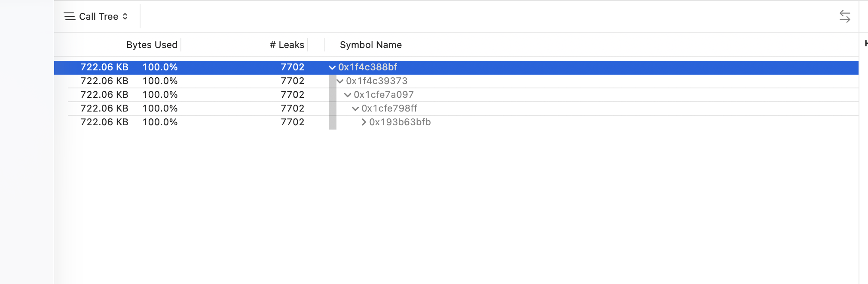Image resolution: width=868 pixels, height=284 pixels.
Task: Click the divider after Bytes Used column
Action: (x=181, y=45)
